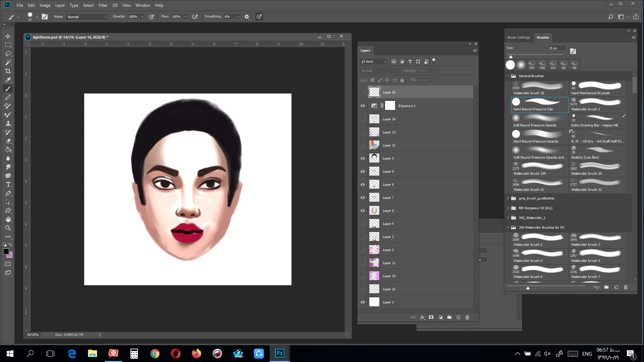
Task: Show Layer 16 visibility
Action: (x=363, y=92)
